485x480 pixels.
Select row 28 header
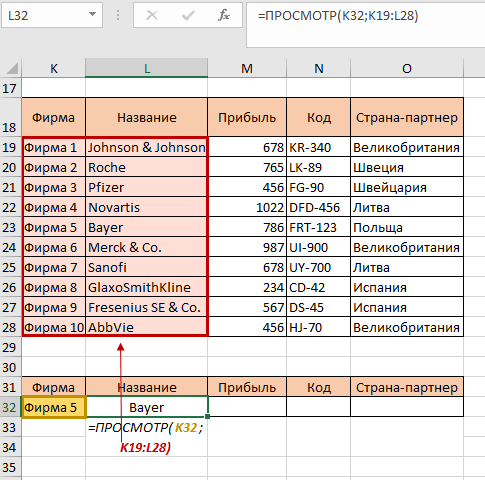pyautogui.click(x=10, y=327)
